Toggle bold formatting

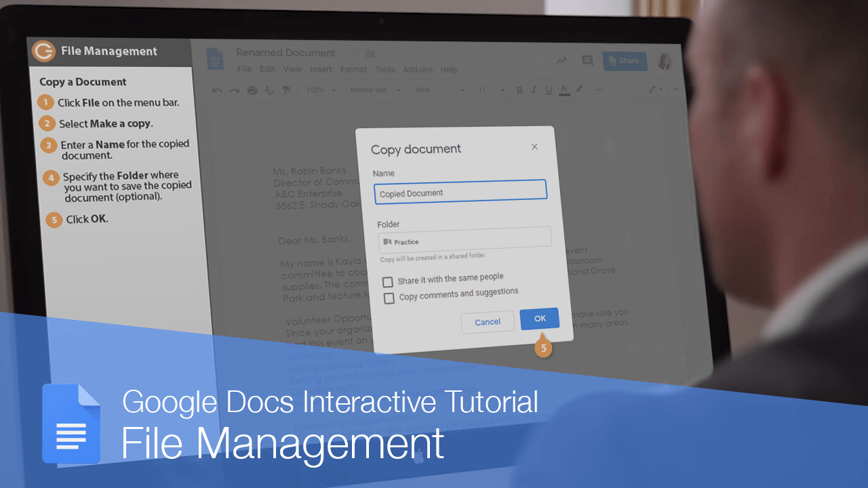point(519,89)
